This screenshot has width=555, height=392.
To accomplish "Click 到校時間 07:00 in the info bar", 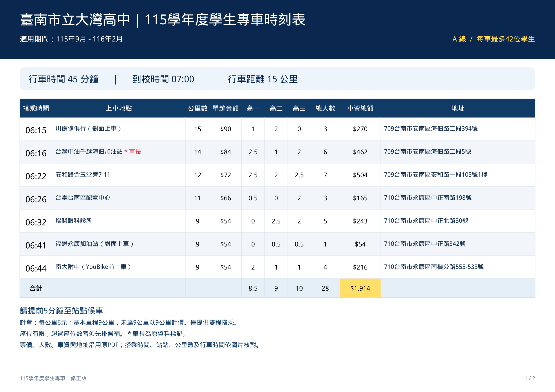I will [x=163, y=79].
